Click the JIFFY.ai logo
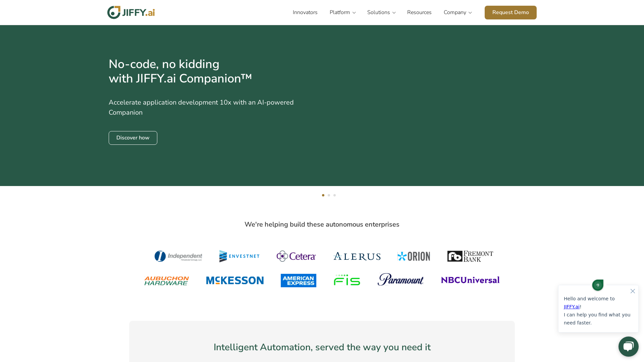The image size is (644, 362). [131, 12]
